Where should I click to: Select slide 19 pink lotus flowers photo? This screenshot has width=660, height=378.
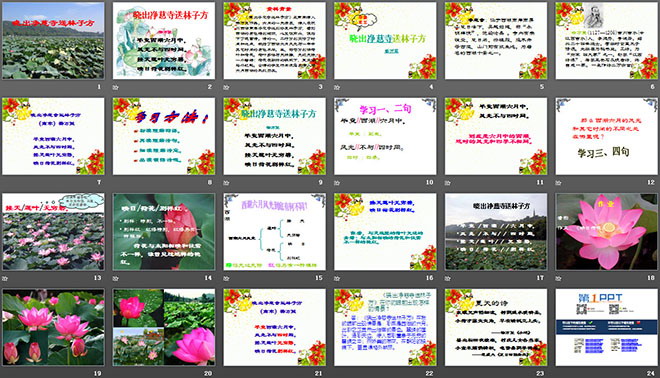click(x=53, y=327)
